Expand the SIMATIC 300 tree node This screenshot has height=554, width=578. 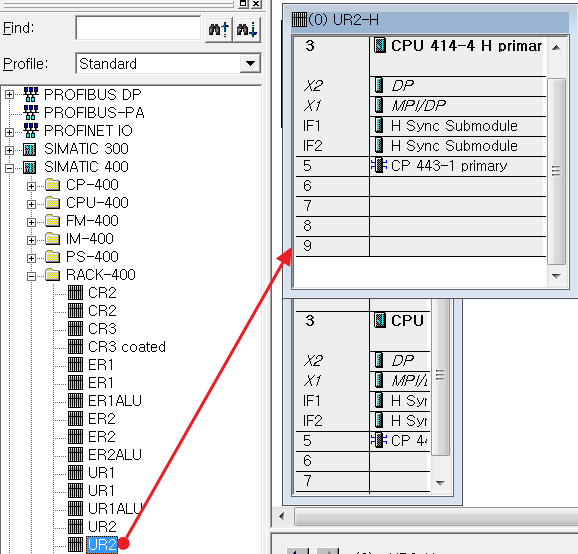coord(9,150)
